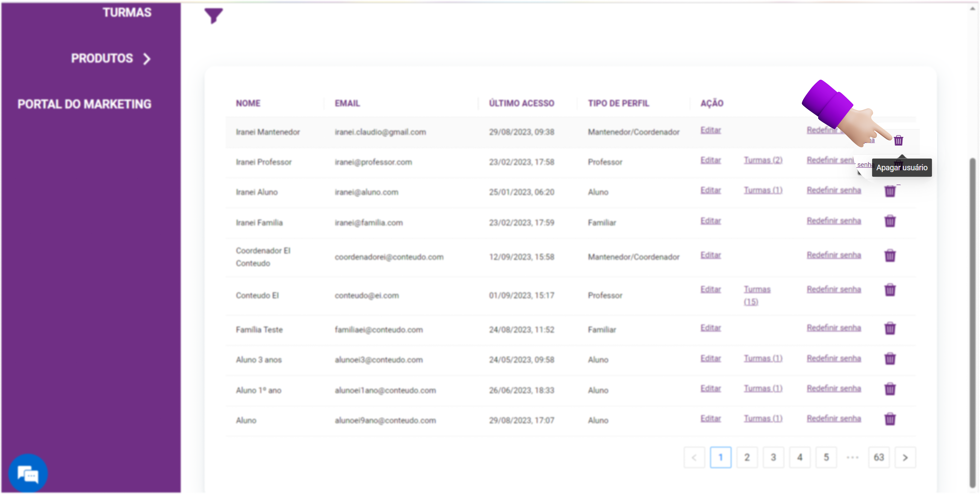The height and width of the screenshot is (494, 980).
Task: Jump to page 63
Action: pos(878,458)
